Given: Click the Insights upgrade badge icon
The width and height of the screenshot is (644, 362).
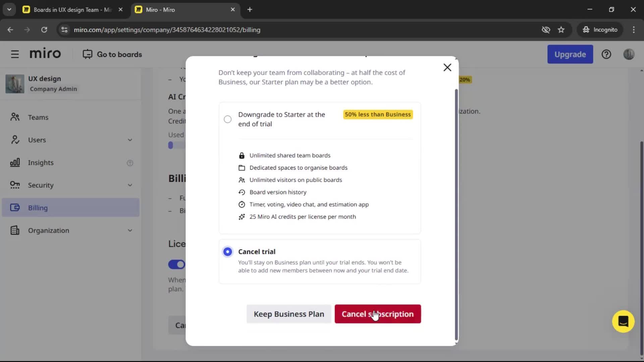Looking at the screenshot, I should (130, 163).
